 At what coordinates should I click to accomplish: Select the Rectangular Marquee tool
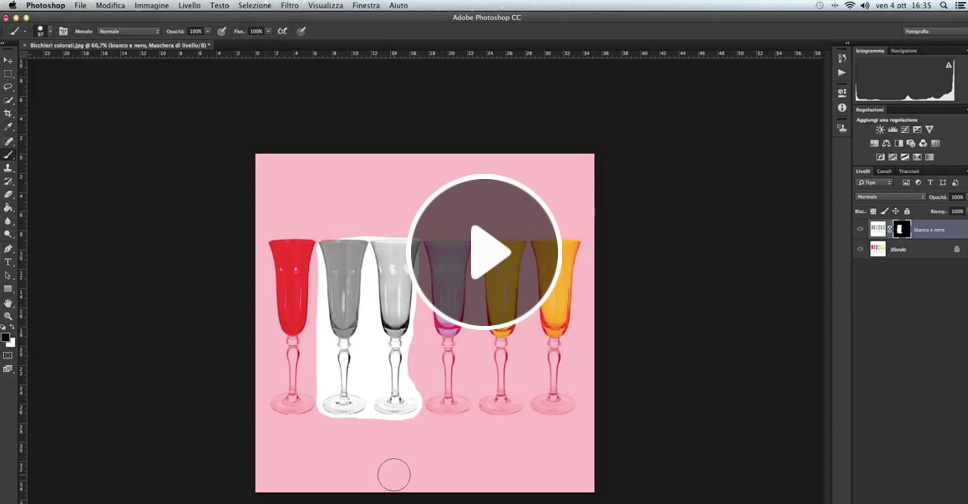pyautogui.click(x=8, y=74)
